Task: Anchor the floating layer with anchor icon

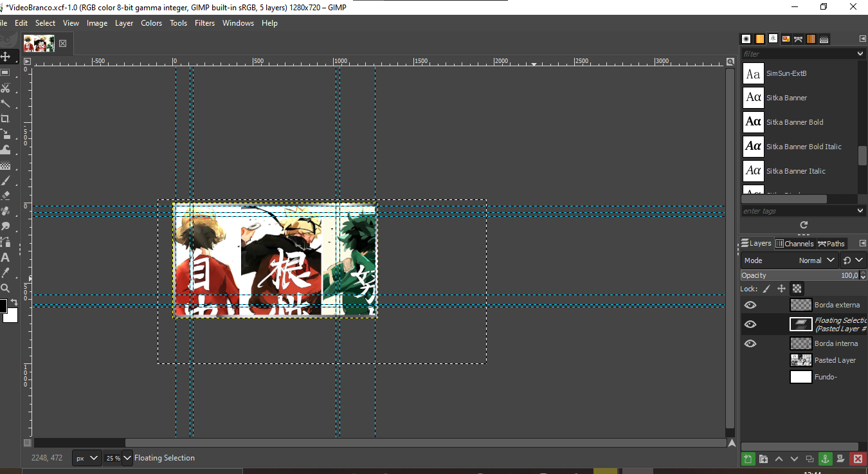Action: [826, 459]
